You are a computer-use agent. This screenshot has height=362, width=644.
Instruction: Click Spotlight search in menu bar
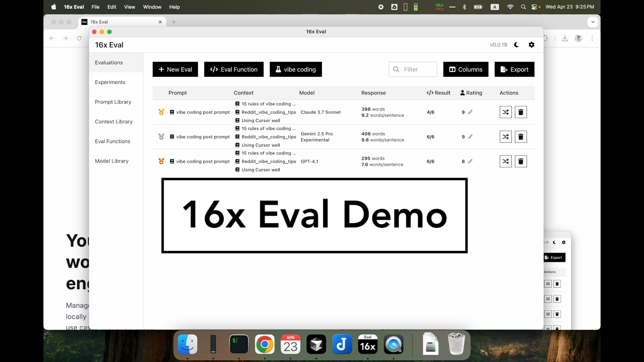523,7
